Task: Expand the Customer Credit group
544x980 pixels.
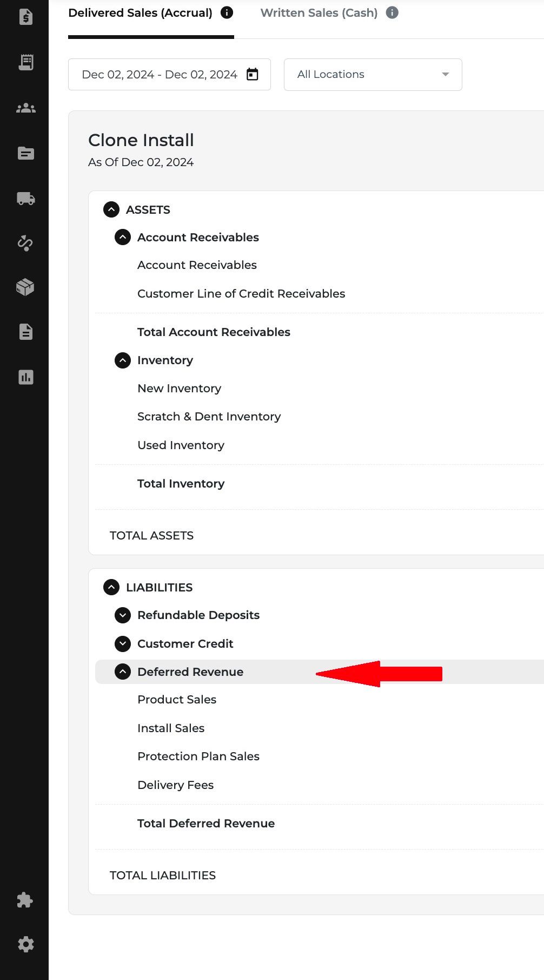Action: 123,643
